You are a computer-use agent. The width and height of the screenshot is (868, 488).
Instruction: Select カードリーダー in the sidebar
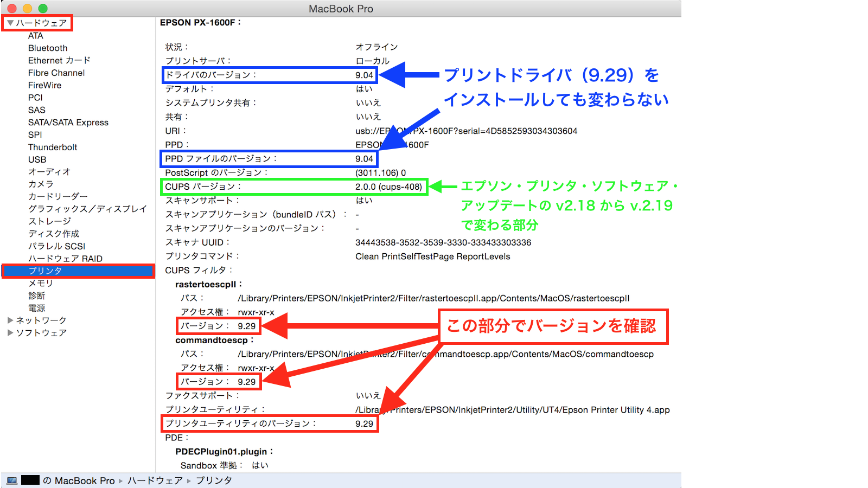coord(58,196)
